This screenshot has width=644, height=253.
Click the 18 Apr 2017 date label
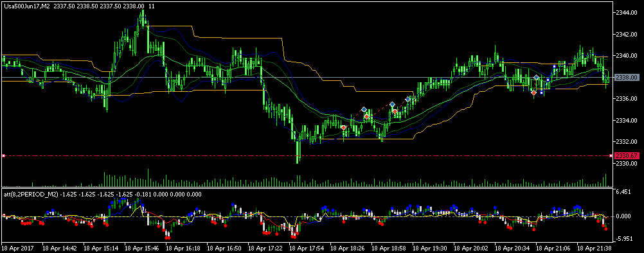pos(18,249)
